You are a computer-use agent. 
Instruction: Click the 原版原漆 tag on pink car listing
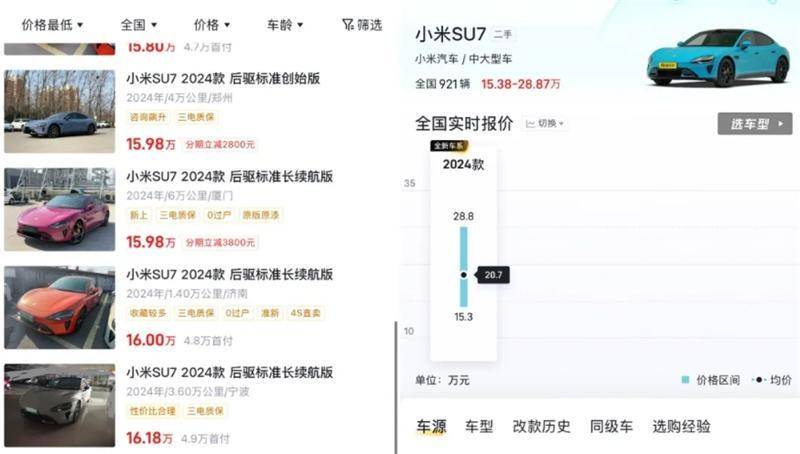[x=262, y=215]
